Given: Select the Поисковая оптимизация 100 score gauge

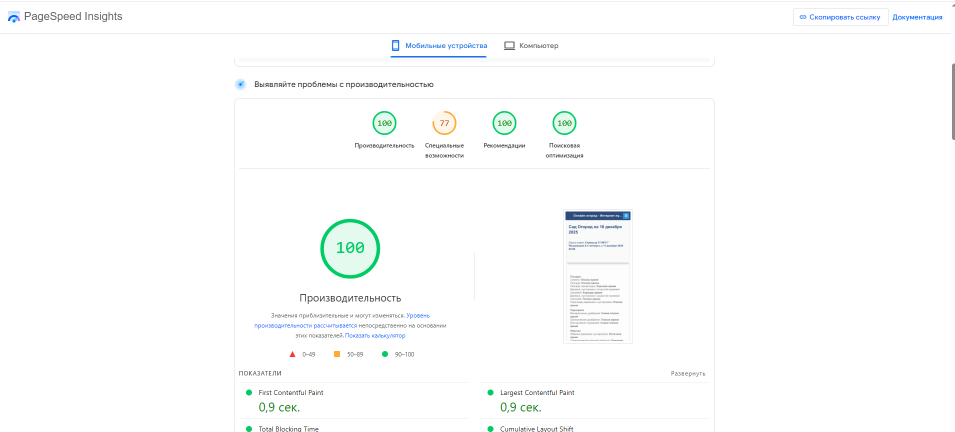Looking at the screenshot, I should click(x=565, y=123).
